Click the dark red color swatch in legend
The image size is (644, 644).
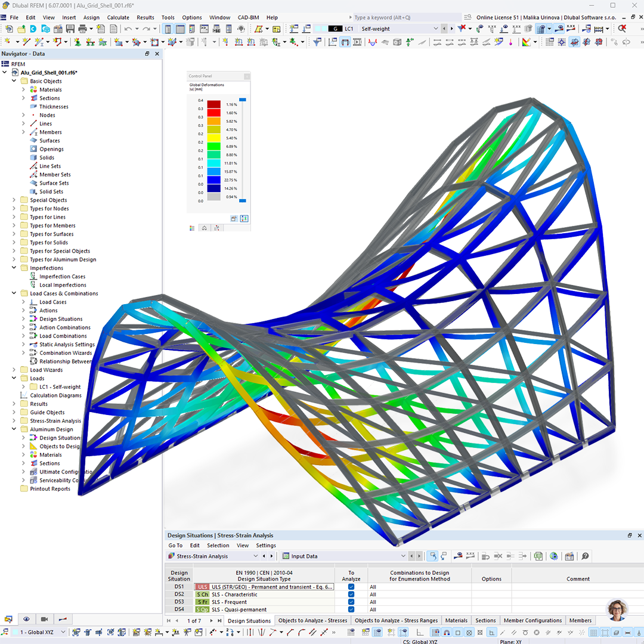[213, 104]
